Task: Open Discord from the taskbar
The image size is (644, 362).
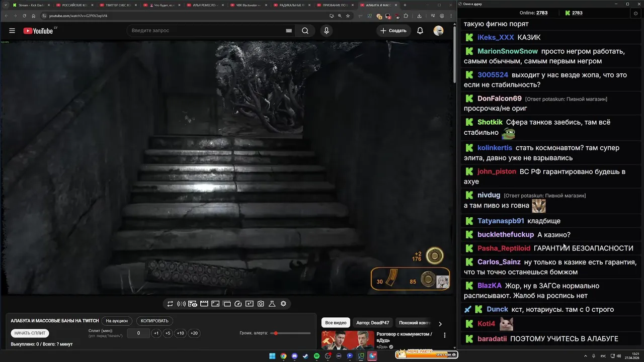Action: pos(294,356)
